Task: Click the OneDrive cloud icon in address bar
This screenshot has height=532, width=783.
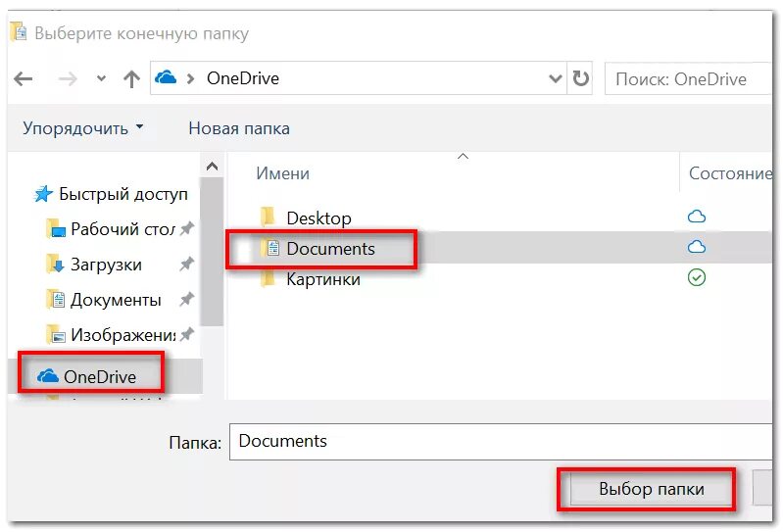Action: pos(166,77)
